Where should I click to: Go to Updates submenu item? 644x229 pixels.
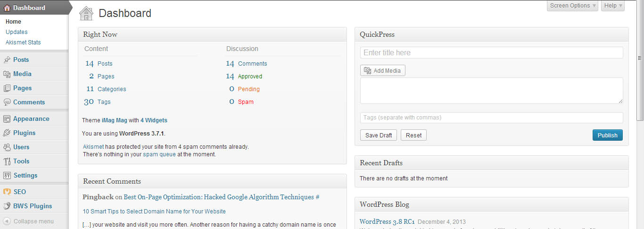(17, 32)
